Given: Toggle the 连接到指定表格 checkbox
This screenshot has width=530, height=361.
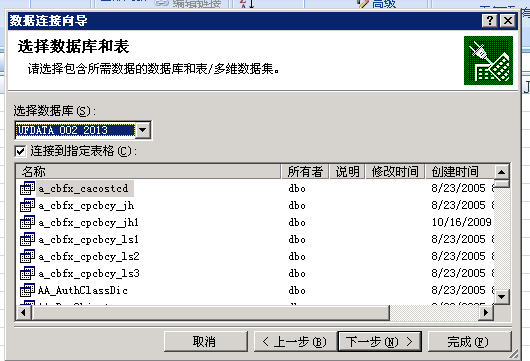Looking at the screenshot, I should tap(20, 151).
